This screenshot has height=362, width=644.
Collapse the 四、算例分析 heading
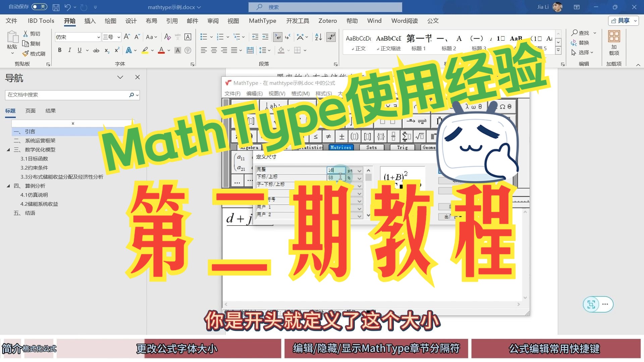pyautogui.click(x=8, y=186)
